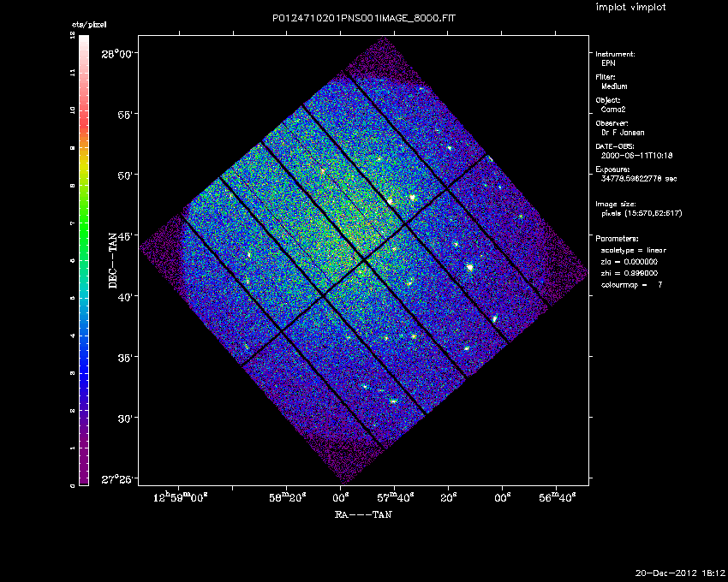
Task: Click the declination tick label 40'
Action: tap(125, 297)
